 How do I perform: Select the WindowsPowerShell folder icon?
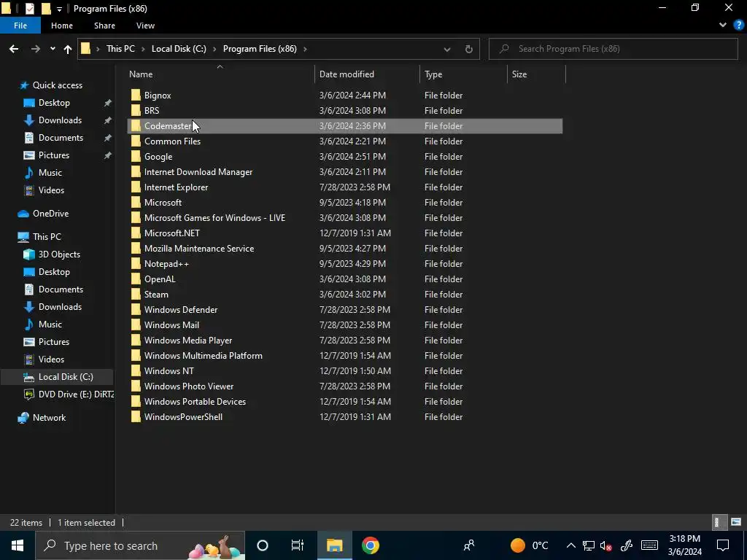136,416
